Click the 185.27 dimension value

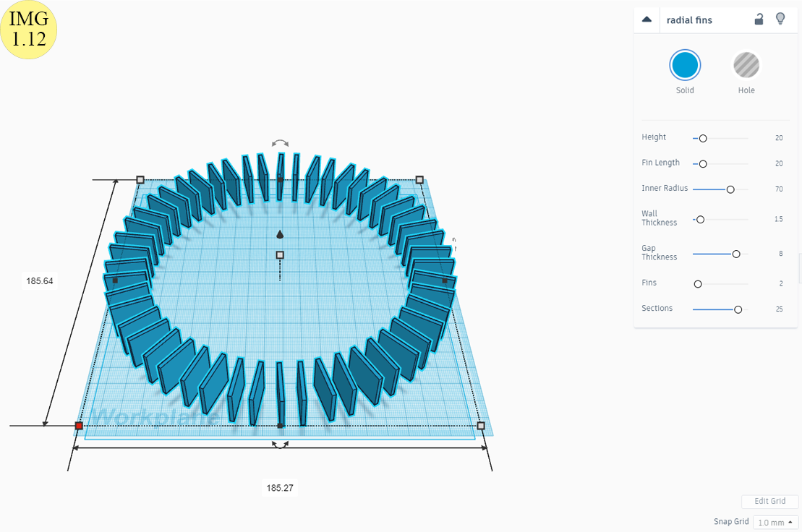[280, 488]
